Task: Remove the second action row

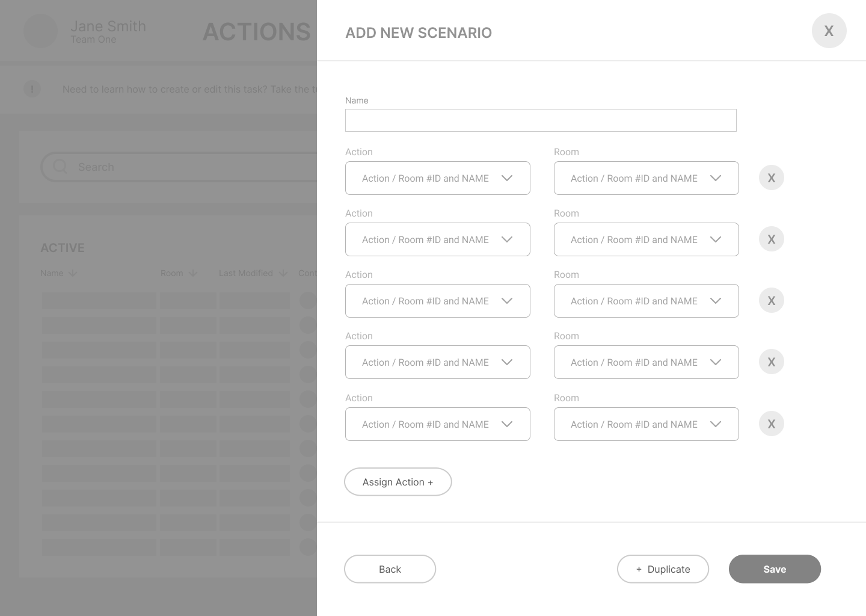Action: pos(771,239)
